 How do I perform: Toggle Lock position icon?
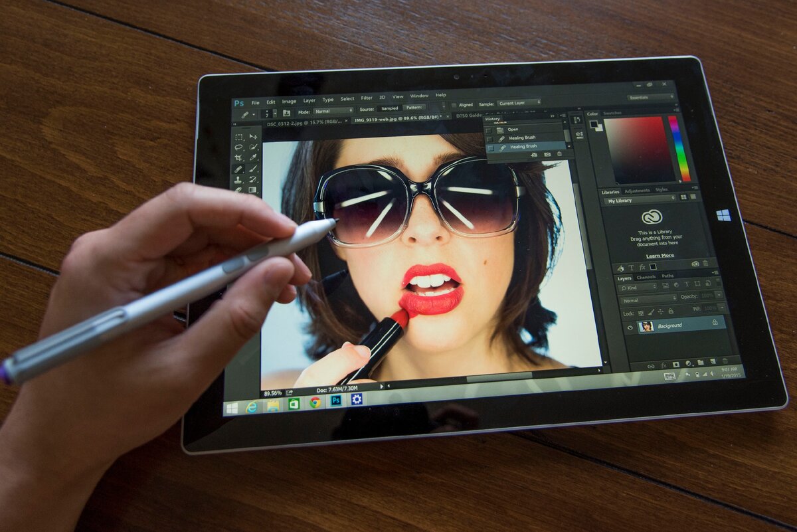coord(661,311)
